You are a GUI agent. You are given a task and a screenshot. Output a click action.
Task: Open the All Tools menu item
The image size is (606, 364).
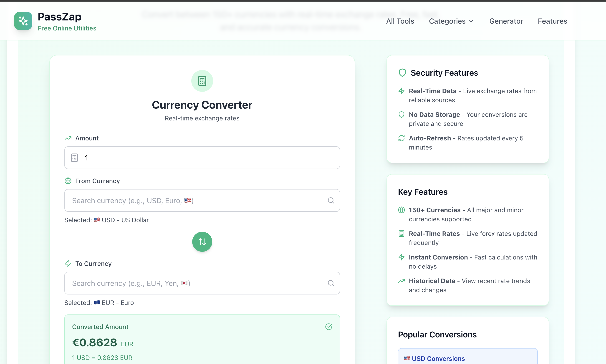(x=400, y=21)
